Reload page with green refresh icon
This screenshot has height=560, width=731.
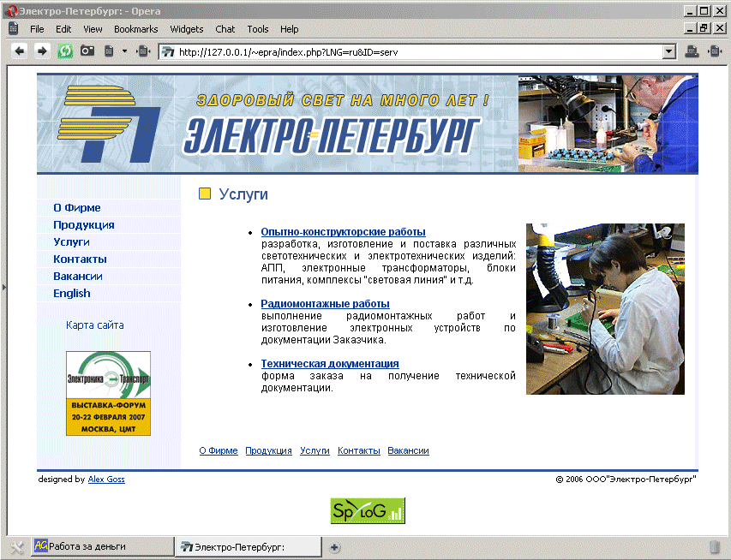65,51
